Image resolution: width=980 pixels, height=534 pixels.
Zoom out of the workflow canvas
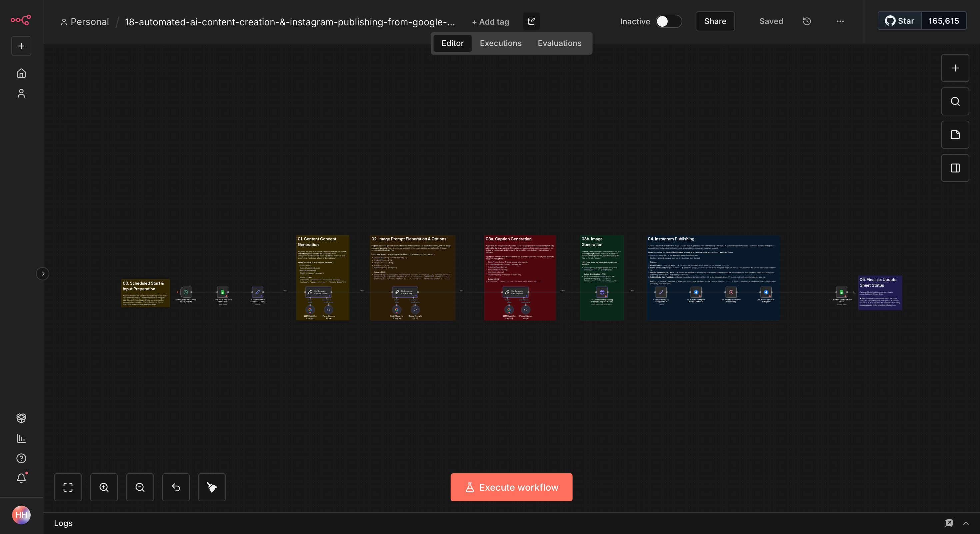tap(140, 487)
